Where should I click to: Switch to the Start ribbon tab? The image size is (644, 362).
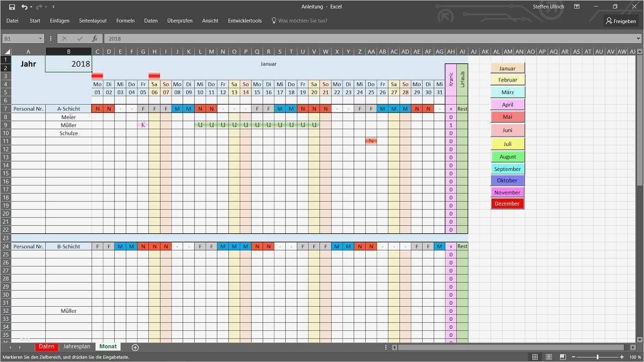coord(35,21)
